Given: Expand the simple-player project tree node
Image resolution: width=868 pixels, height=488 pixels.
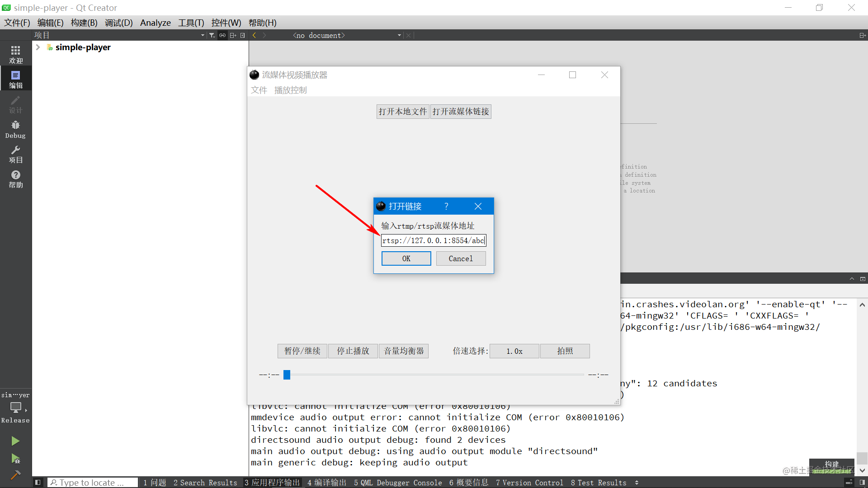Looking at the screenshot, I should coord(38,47).
